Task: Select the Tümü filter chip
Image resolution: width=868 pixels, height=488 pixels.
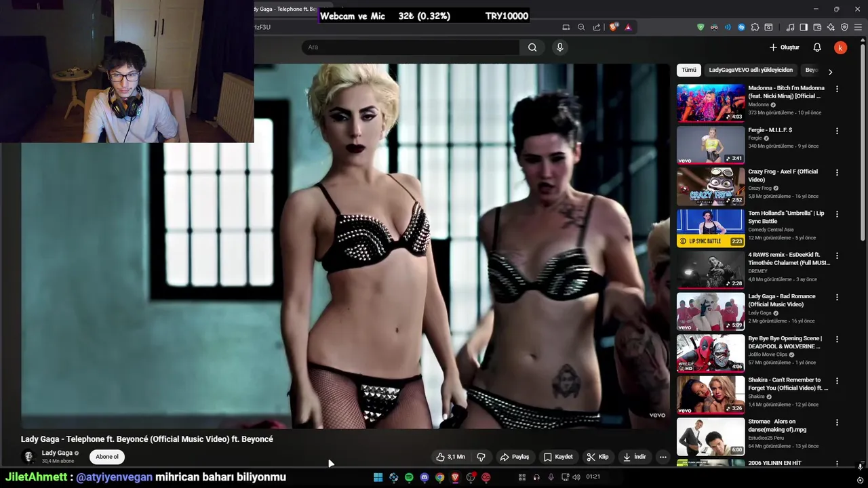Action: coord(689,70)
